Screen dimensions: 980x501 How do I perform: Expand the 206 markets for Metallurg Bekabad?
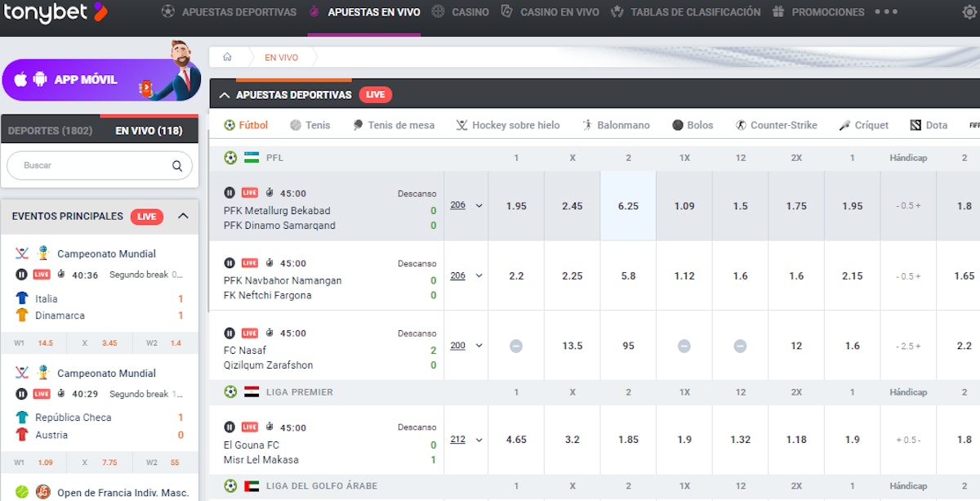[466, 206]
